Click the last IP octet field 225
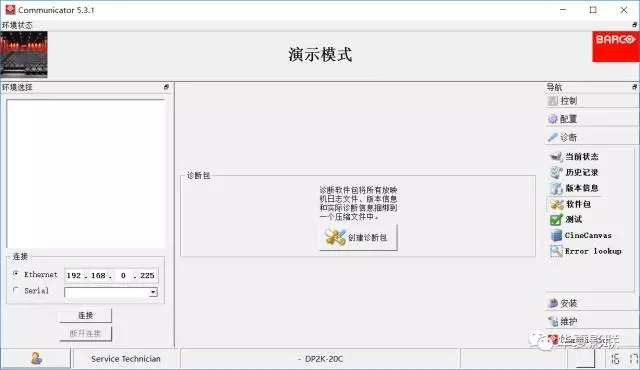The width and height of the screenshot is (640, 370). click(x=147, y=276)
